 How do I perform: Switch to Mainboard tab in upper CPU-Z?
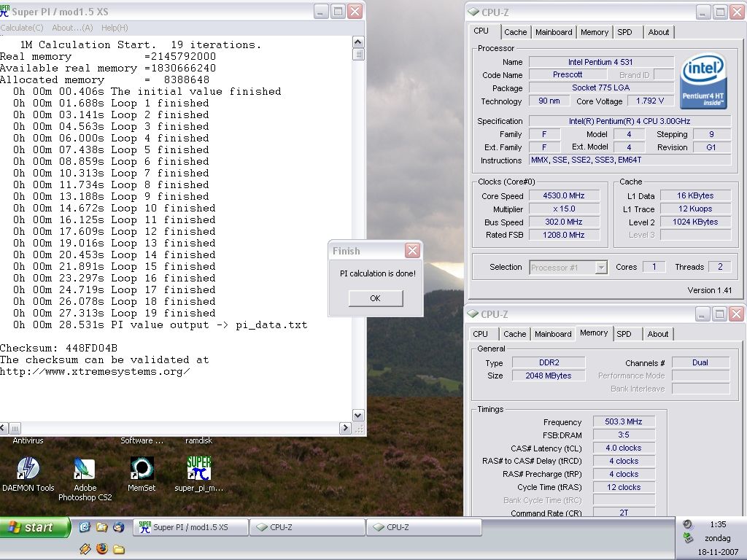point(554,32)
